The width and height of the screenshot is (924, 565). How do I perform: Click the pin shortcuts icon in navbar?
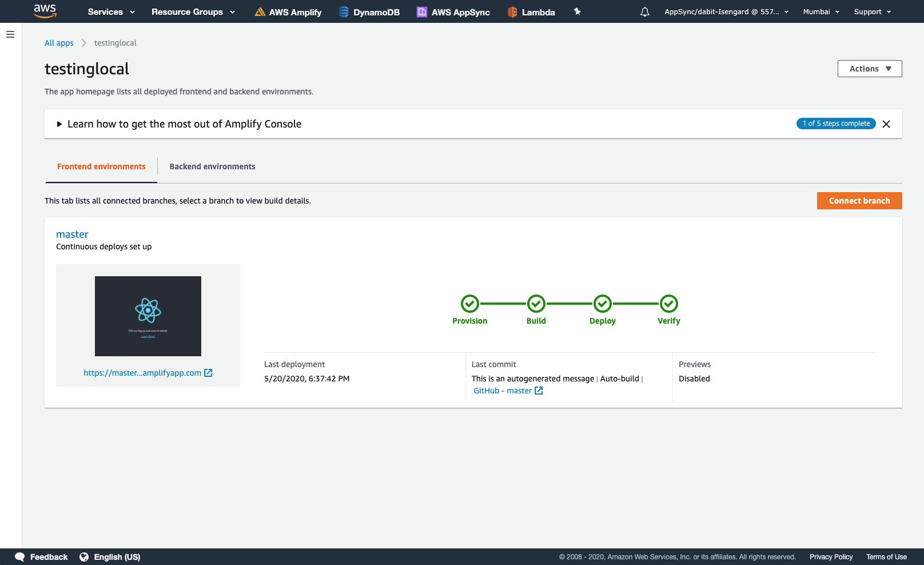[x=577, y=11]
